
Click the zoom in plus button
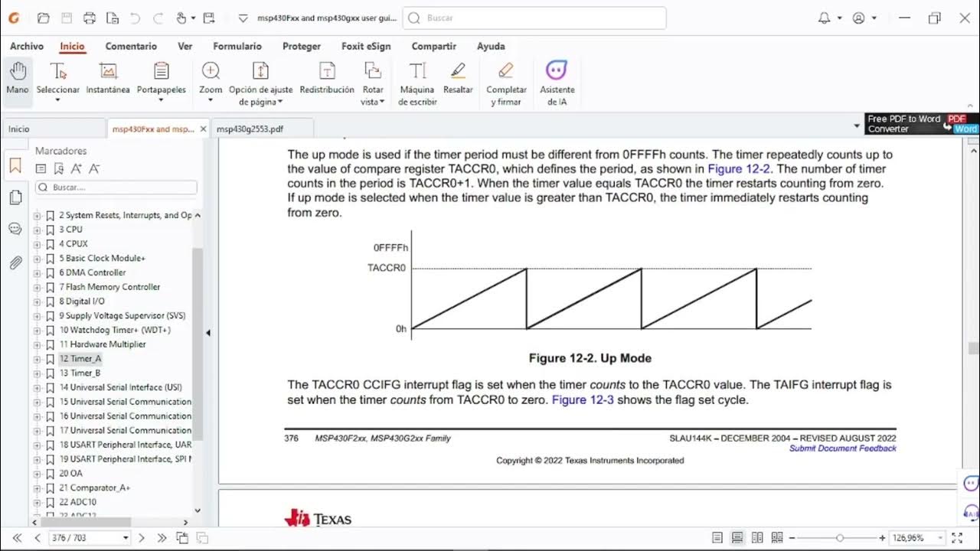(x=882, y=538)
